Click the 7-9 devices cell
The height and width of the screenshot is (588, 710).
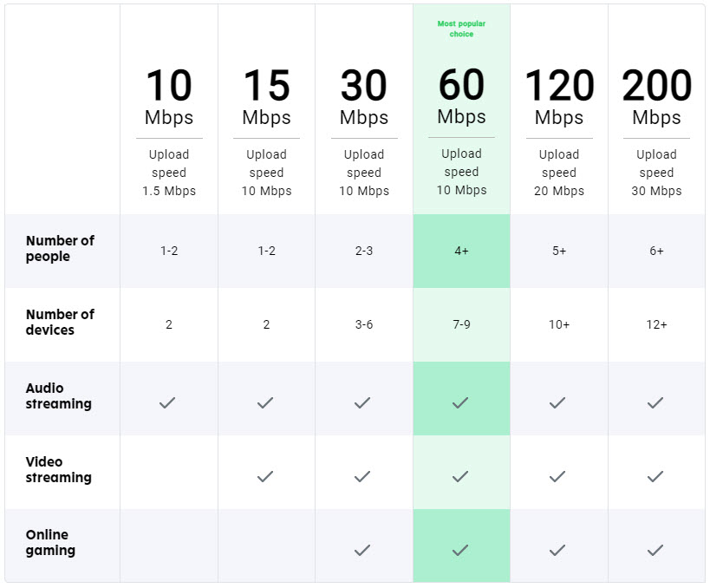(461, 324)
